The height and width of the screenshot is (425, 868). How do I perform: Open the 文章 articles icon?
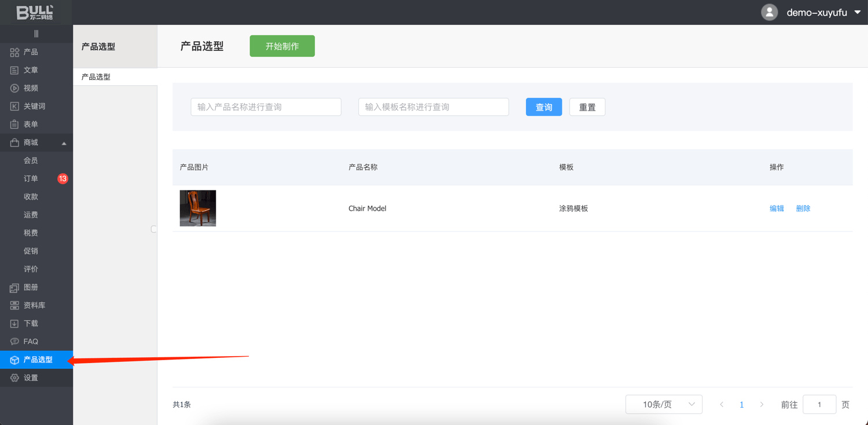pyautogui.click(x=14, y=70)
